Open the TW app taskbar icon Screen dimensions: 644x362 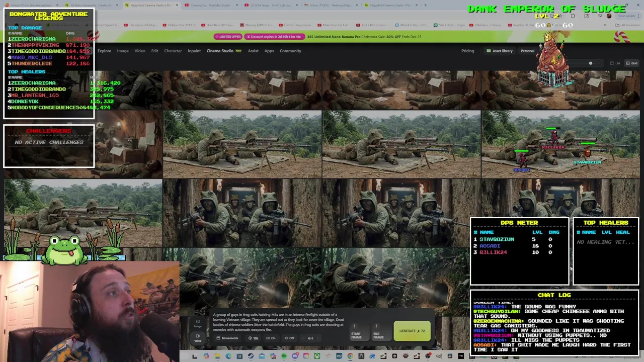461,356
